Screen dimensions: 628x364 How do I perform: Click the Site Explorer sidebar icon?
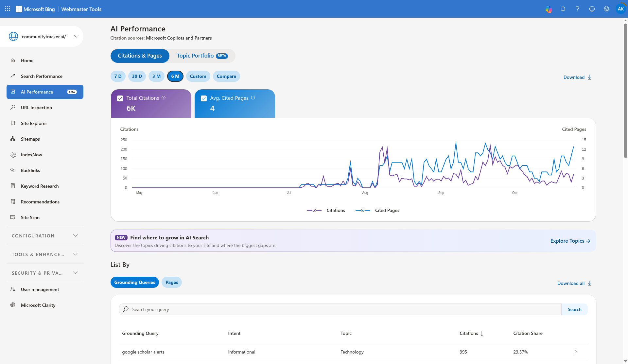tap(13, 123)
